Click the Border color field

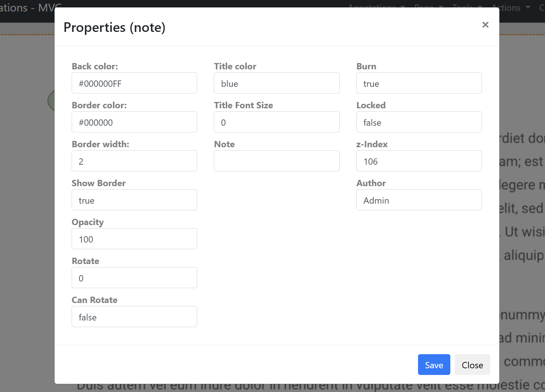click(134, 122)
